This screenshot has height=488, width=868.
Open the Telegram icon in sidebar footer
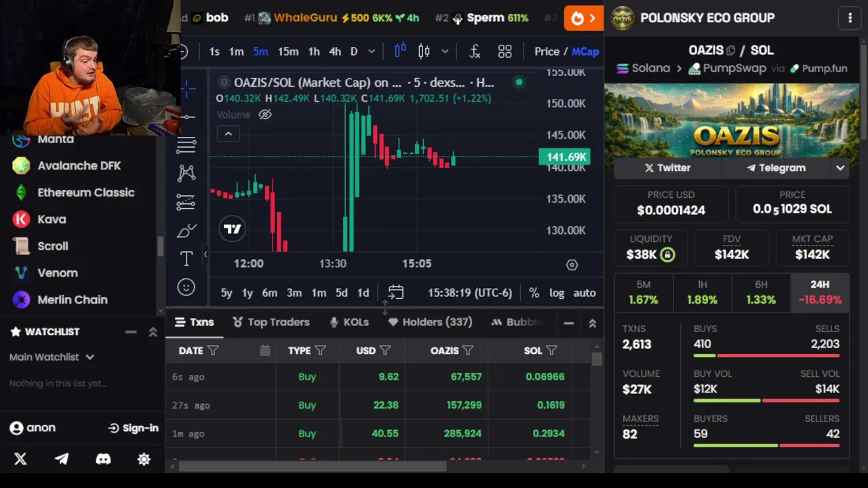pyautogui.click(x=62, y=459)
